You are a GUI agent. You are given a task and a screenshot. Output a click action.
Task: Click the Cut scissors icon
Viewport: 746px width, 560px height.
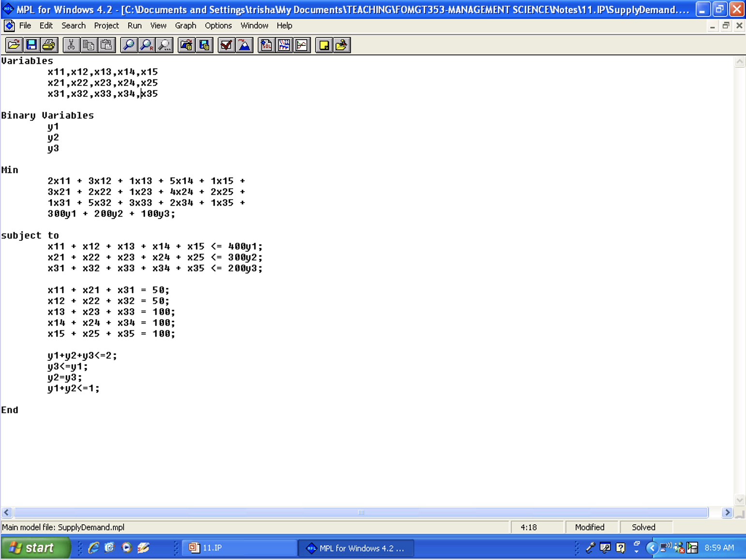coord(71,45)
